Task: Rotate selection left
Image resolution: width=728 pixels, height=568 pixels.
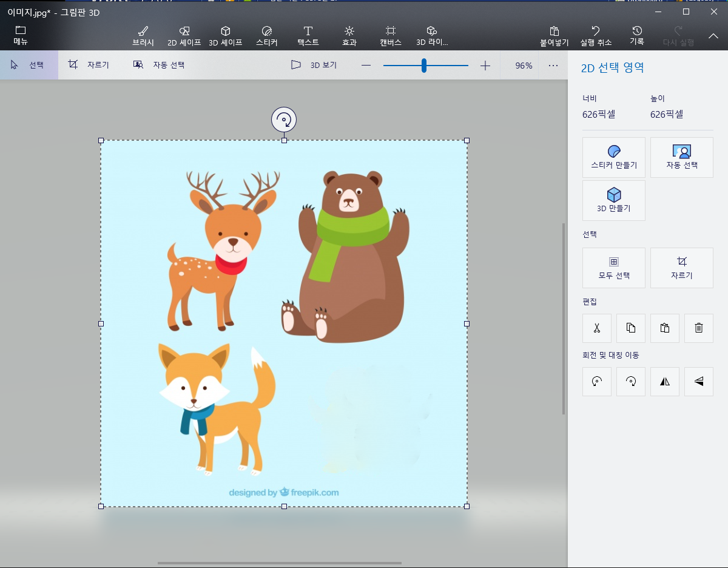Action: (x=597, y=382)
